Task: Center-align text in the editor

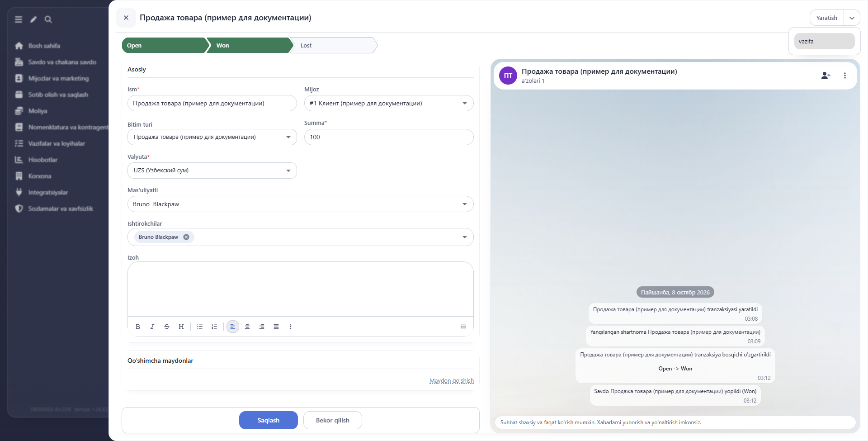Action: [247, 327]
